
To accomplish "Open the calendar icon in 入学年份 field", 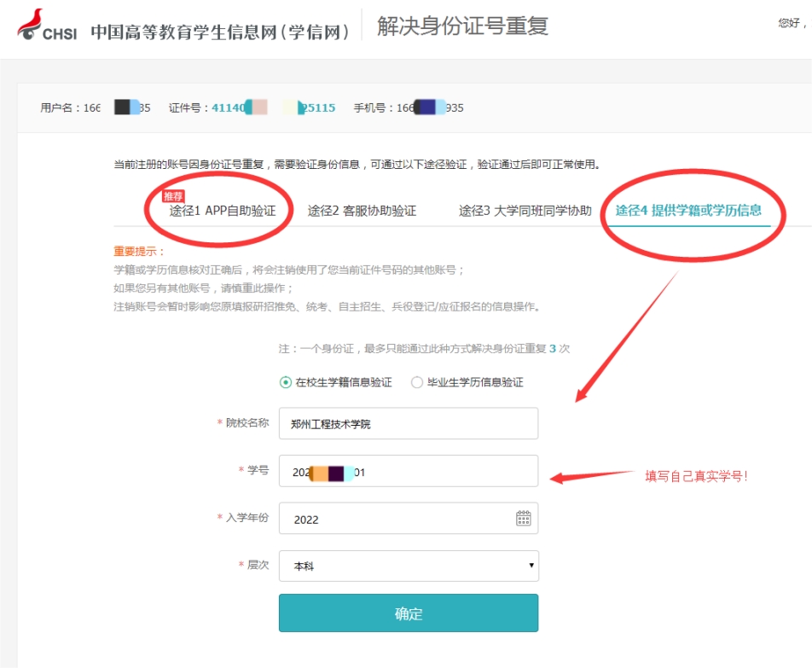I will click(x=523, y=518).
